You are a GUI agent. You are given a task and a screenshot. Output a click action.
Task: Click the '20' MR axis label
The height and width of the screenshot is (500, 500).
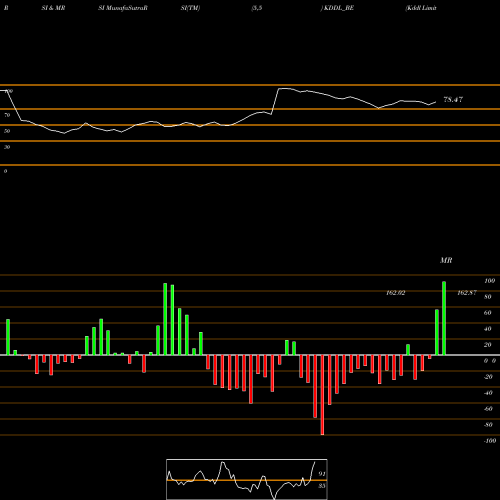pos(488,345)
